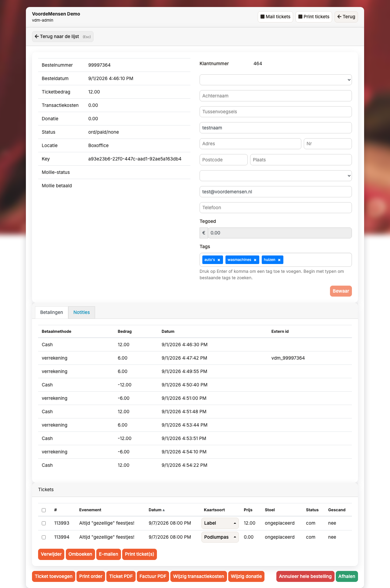The height and width of the screenshot is (588, 390).
Task: Focus the Postcode input field
Action: pyautogui.click(x=224, y=160)
